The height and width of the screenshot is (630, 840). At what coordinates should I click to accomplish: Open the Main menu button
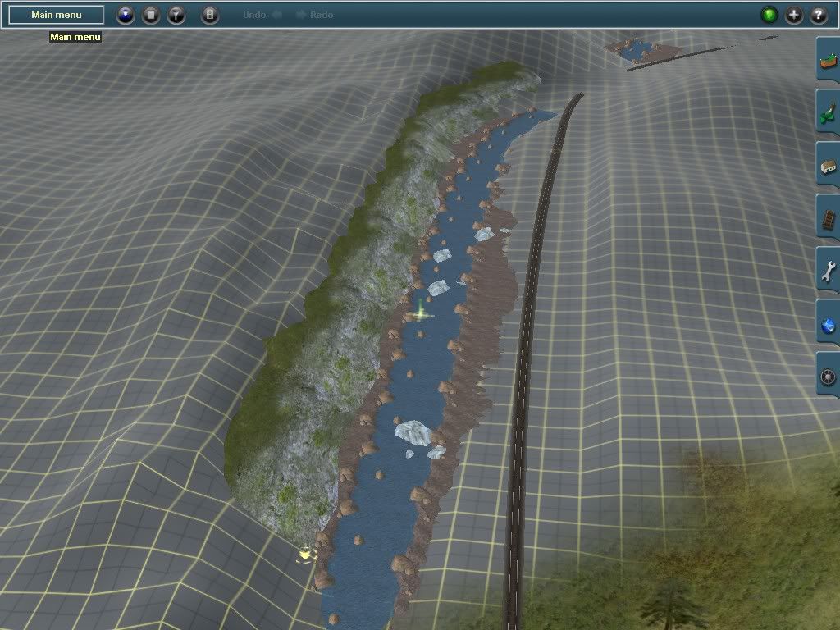[57, 15]
